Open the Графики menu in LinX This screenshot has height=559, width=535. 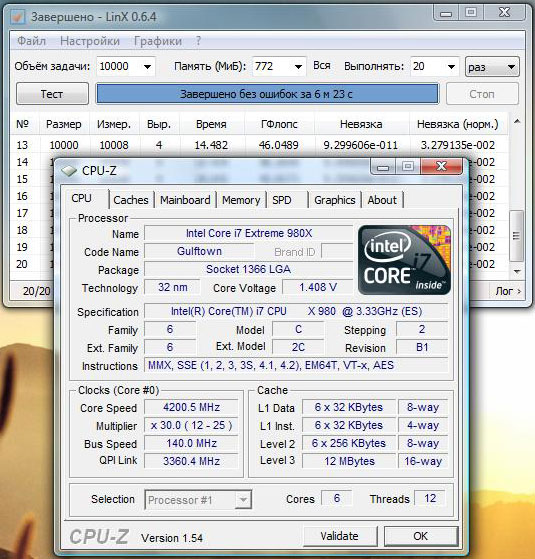point(158,41)
